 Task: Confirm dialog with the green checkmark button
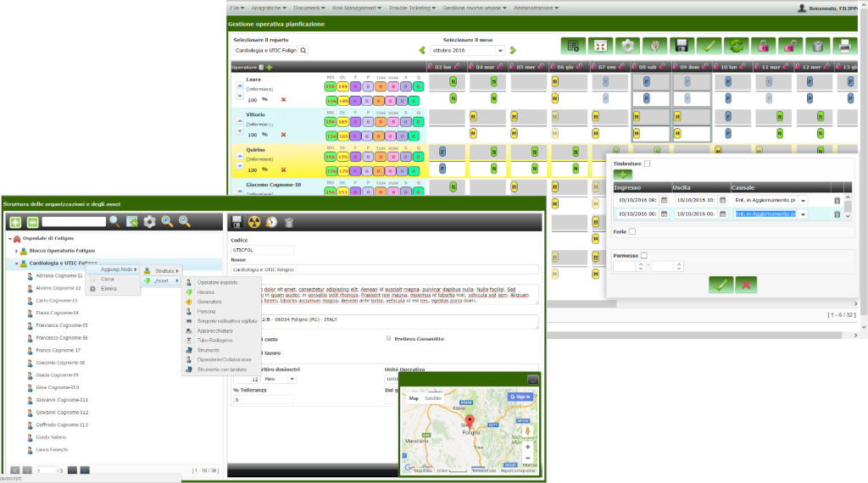[x=721, y=285]
